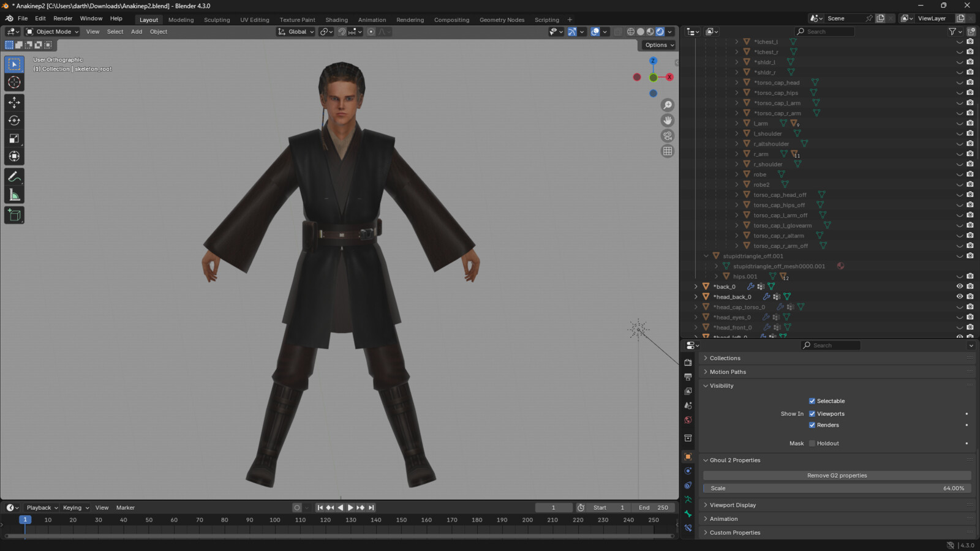The height and width of the screenshot is (551, 980).
Task: Switch orthographic/perspective with grid icon
Action: (x=668, y=151)
